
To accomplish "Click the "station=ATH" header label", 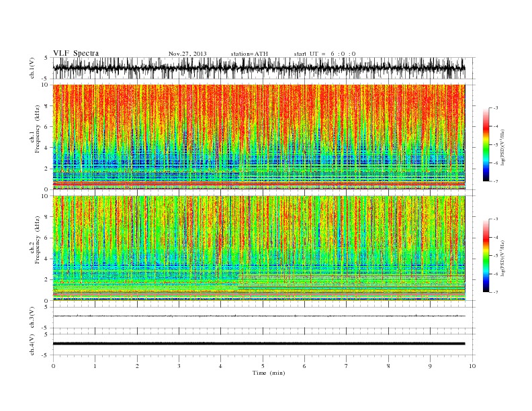I will (x=249, y=54).
